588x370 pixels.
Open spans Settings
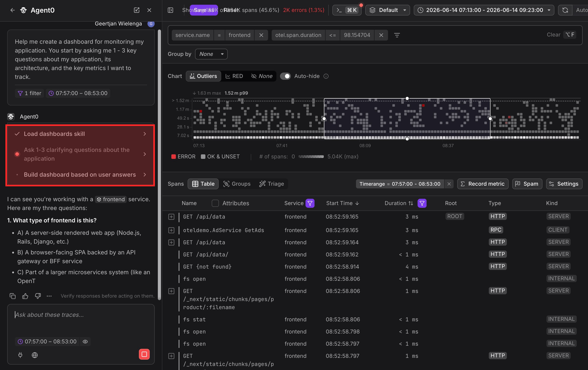[564, 184]
